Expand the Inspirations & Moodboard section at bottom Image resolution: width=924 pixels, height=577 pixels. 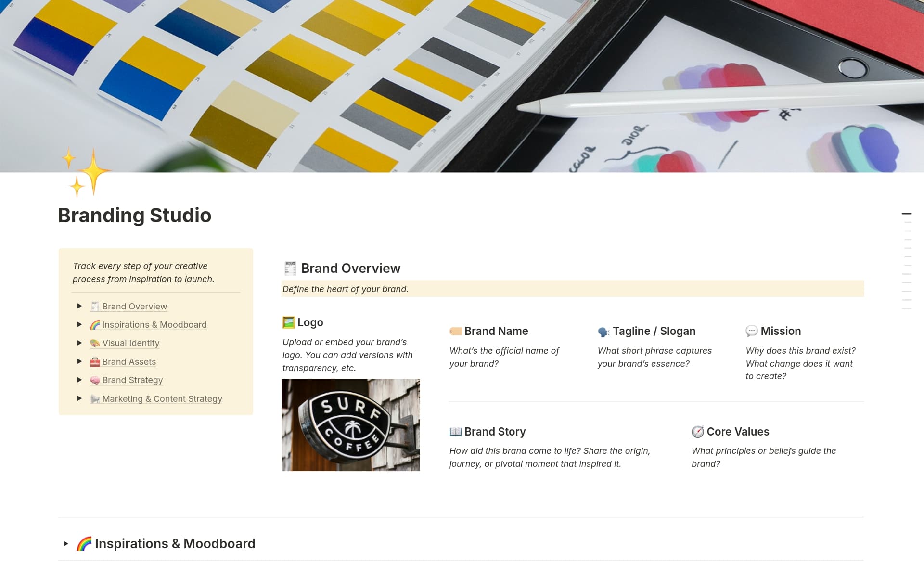[x=66, y=543]
